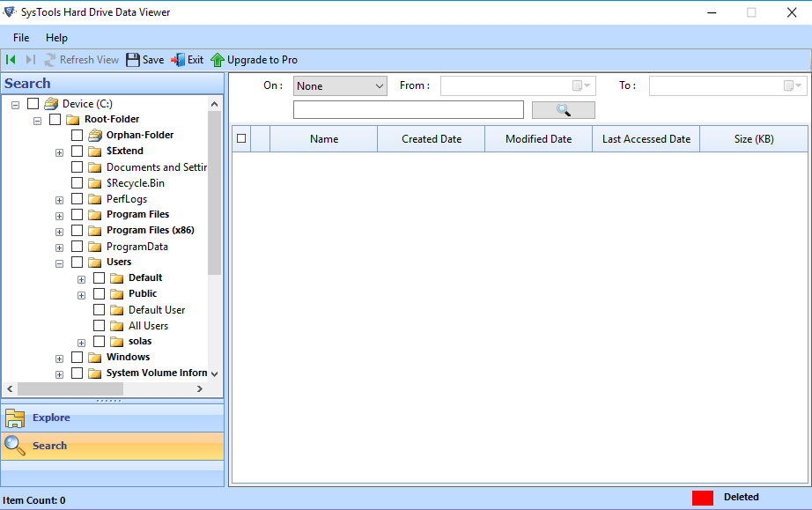Click the Save button label
Viewport: 812px width, 510px height.
[153, 60]
